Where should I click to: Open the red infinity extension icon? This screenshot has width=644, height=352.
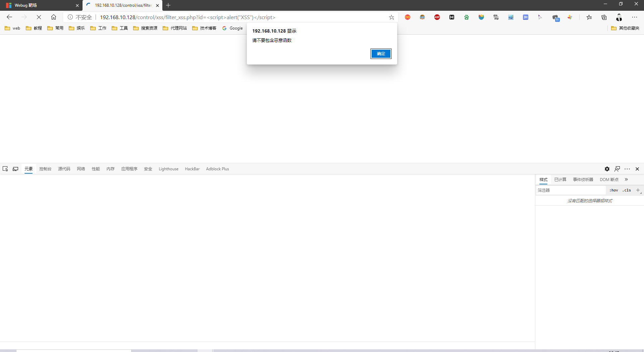click(x=408, y=17)
